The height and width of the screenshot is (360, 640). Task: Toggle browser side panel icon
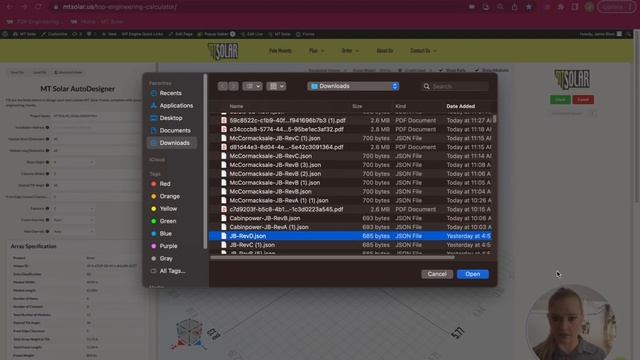[x=575, y=7]
